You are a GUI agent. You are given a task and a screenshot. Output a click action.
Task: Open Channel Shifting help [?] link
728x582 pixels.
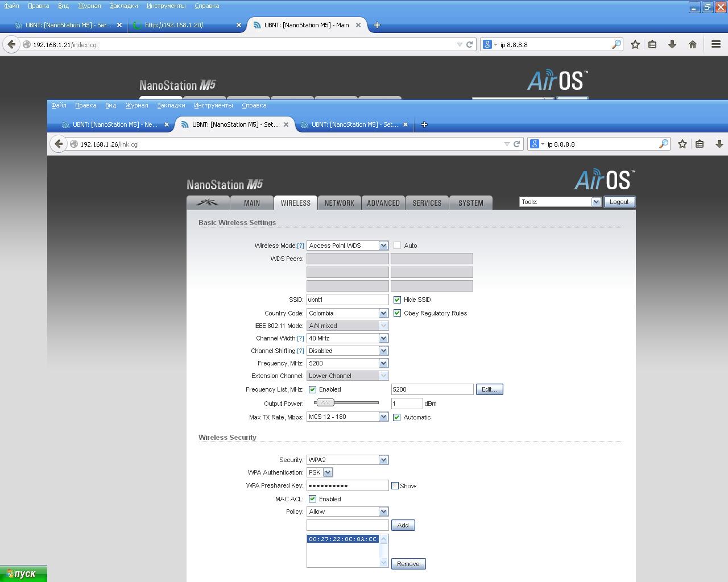(300, 351)
